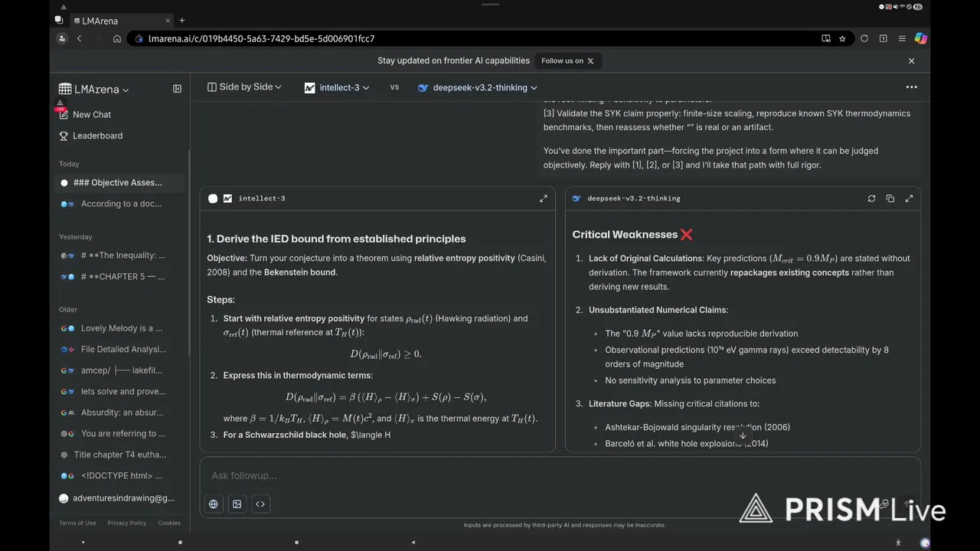
Task: Open the adventuresindrawing account menu
Action: (117, 498)
